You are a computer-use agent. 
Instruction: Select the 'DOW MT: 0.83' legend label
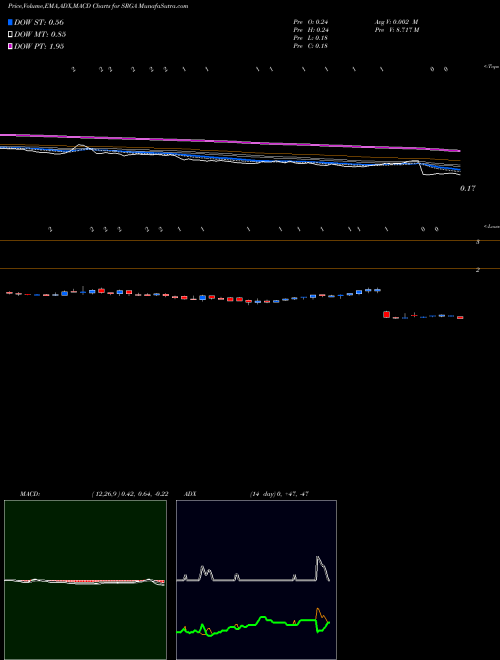tap(40, 35)
